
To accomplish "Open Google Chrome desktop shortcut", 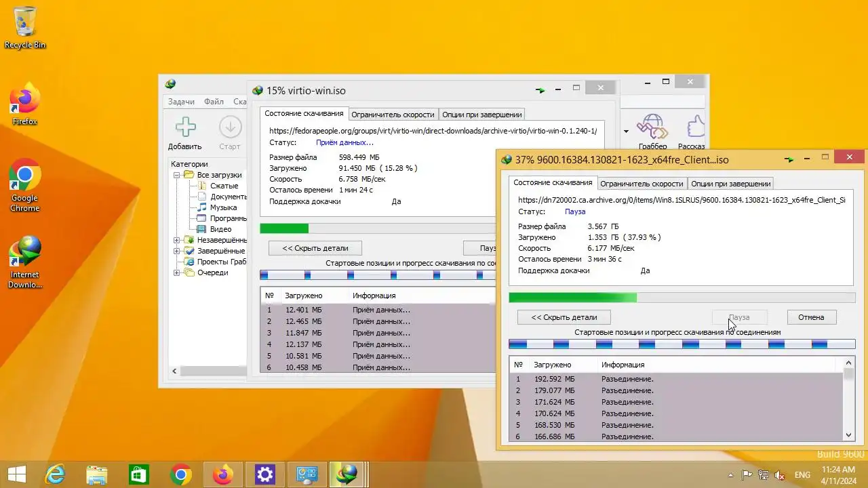I will (x=25, y=186).
